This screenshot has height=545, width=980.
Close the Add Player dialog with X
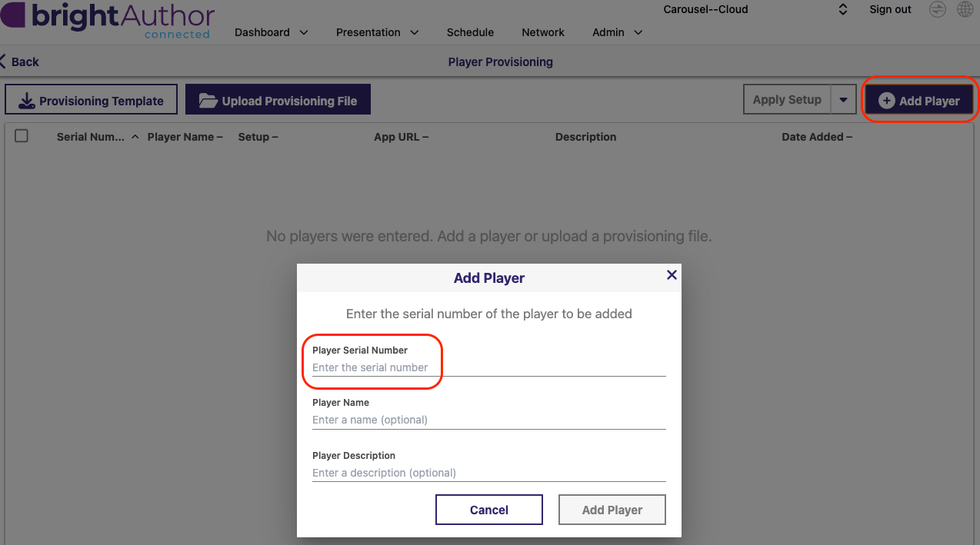(x=672, y=274)
